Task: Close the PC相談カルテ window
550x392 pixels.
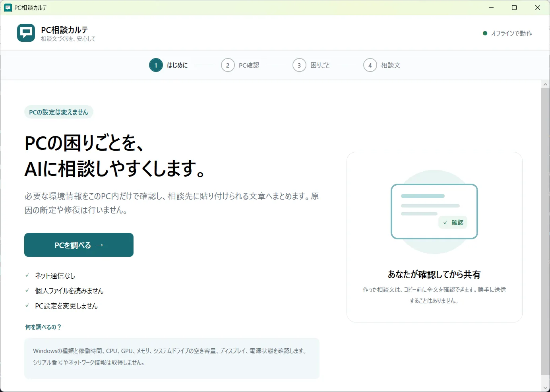Action: [538, 8]
